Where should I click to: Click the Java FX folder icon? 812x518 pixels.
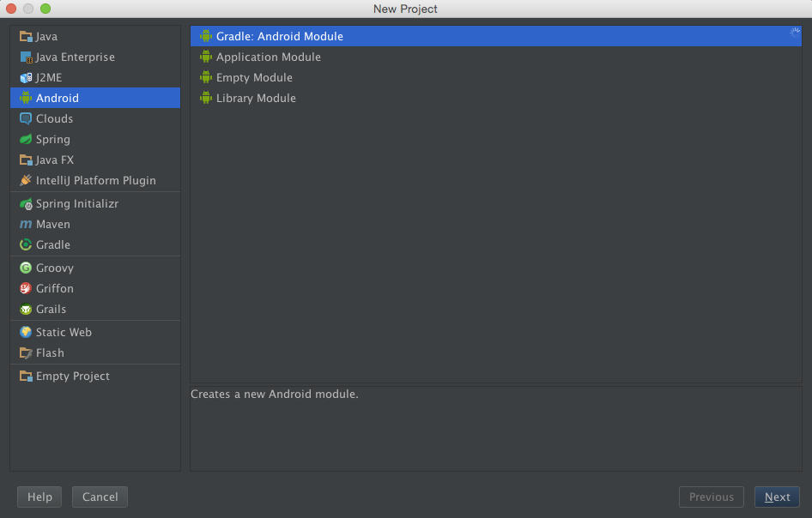pos(26,160)
